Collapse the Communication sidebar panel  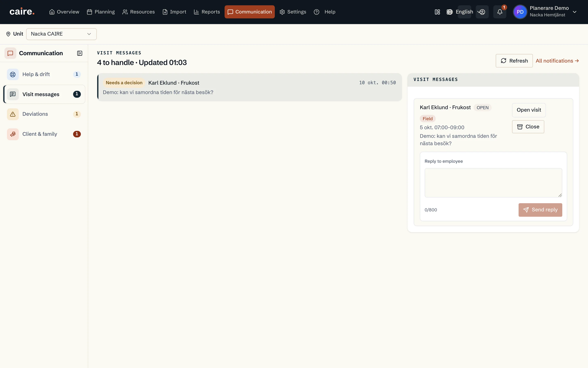[x=79, y=53]
